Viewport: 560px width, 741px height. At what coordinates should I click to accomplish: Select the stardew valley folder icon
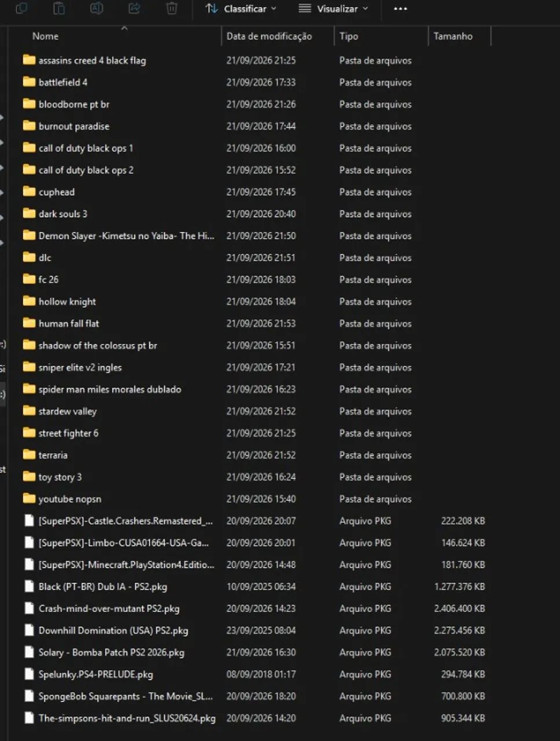coord(29,411)
